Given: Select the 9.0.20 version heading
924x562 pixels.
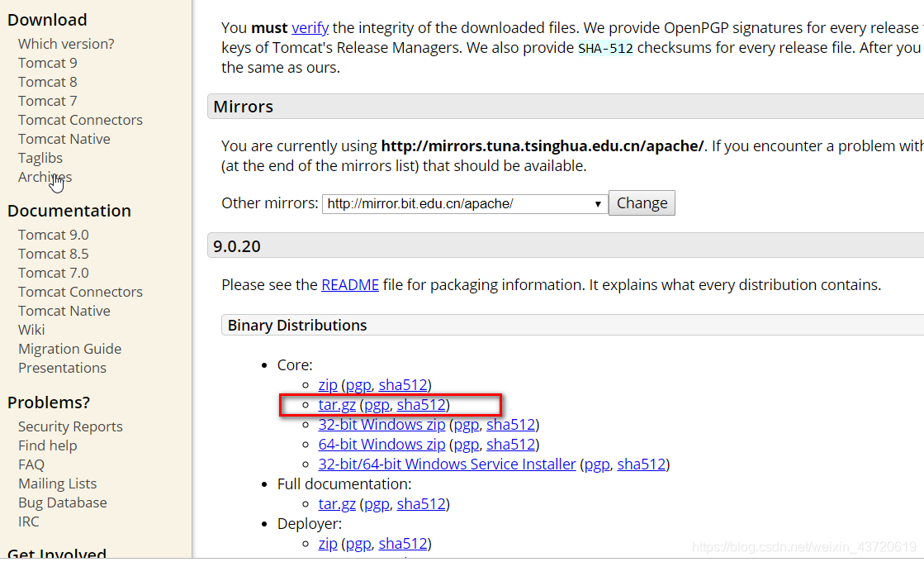Looking at the screenshot, I should pos(236,246).
